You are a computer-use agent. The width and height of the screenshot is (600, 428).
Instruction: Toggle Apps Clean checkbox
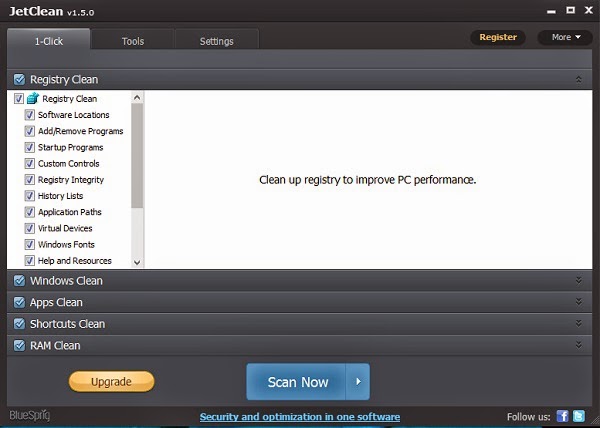click(19, 302)
